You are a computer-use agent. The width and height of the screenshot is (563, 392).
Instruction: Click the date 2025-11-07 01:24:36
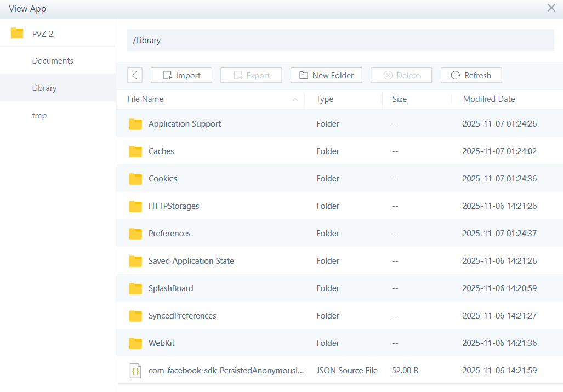pyautogui.click(x=499, y=178)
